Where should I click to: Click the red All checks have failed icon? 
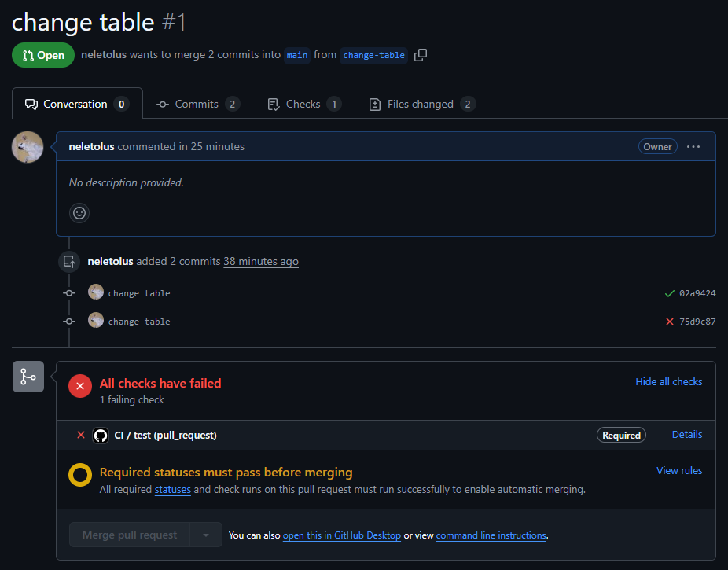click(80, 386)
